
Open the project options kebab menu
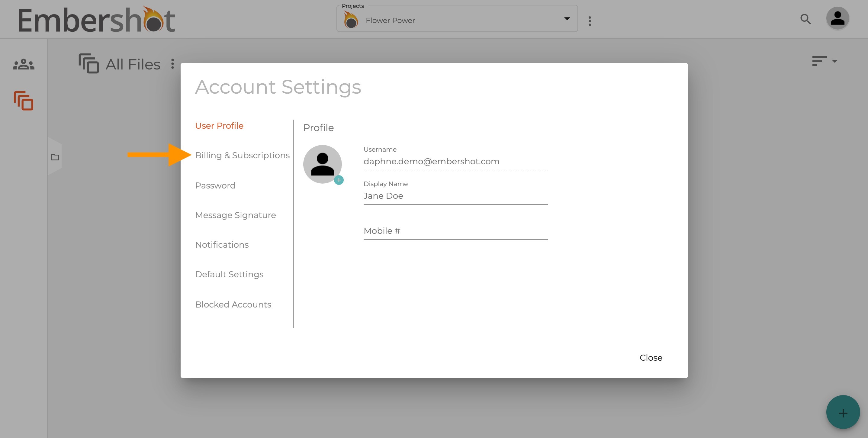(x=590, y=21)
